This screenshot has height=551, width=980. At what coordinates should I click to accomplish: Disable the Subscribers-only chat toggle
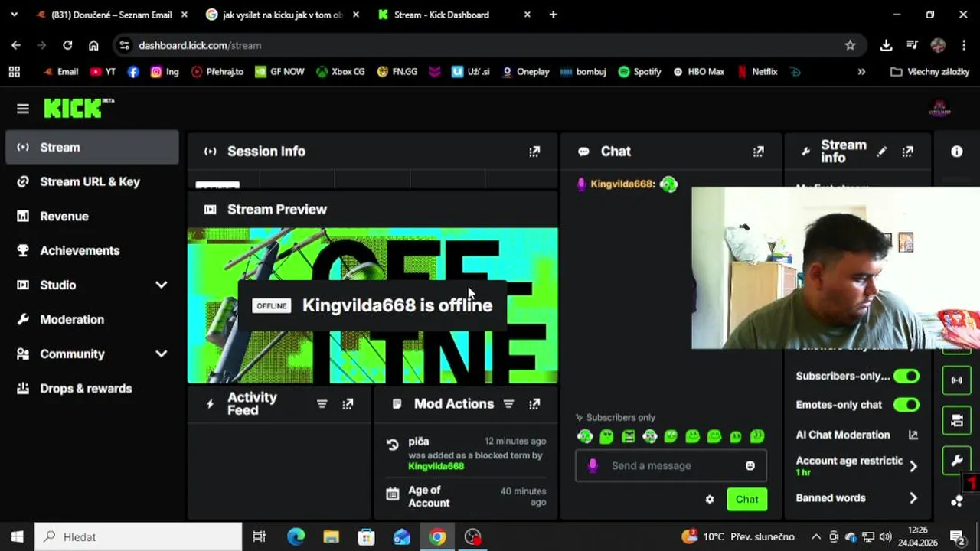[906, 376]
